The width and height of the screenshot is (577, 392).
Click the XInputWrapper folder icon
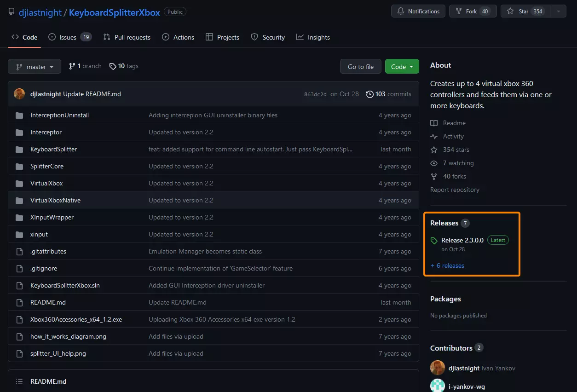pyautogui.click(x=19, y=217)
